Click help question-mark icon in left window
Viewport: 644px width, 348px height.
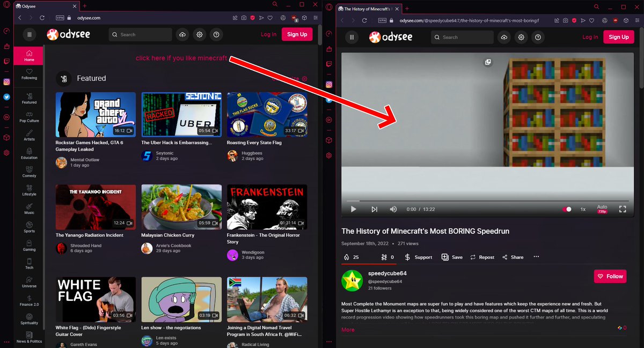pos(216,34)
